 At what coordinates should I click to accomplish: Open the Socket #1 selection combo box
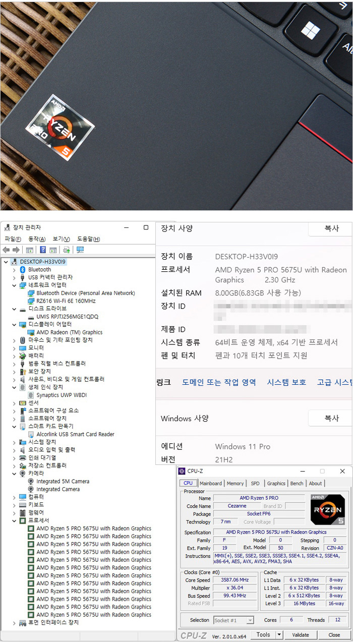(233, 620)
